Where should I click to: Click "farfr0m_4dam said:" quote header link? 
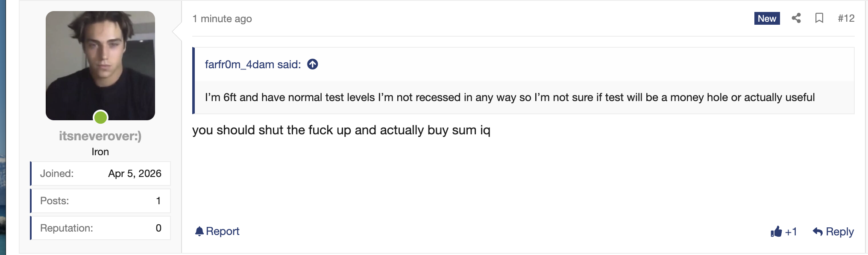[253, 64]
